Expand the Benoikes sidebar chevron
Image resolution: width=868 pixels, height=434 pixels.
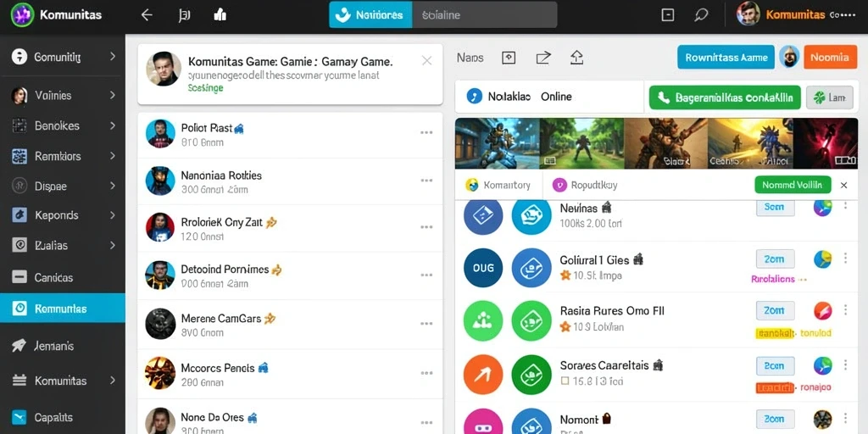(x=113, y=125)
